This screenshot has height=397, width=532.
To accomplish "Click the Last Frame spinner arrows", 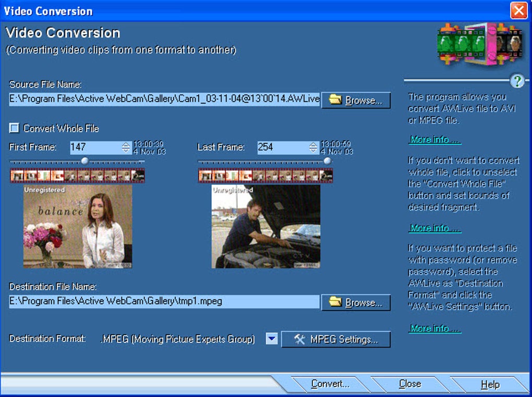I will click(x=313, y=147).
